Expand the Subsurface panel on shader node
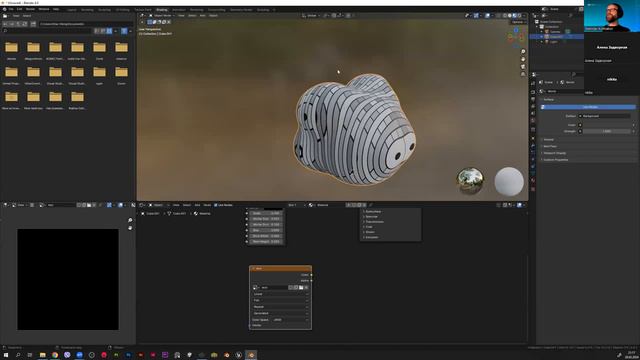This screenshot has height=360, width=640. [x=373, y=211]
